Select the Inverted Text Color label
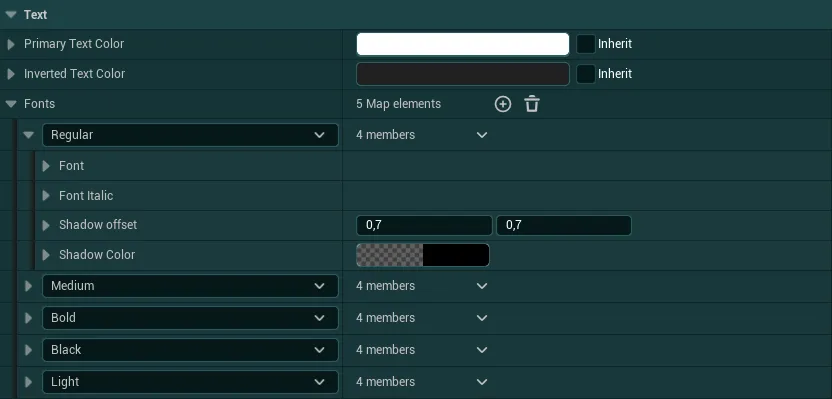 point(74,74)
